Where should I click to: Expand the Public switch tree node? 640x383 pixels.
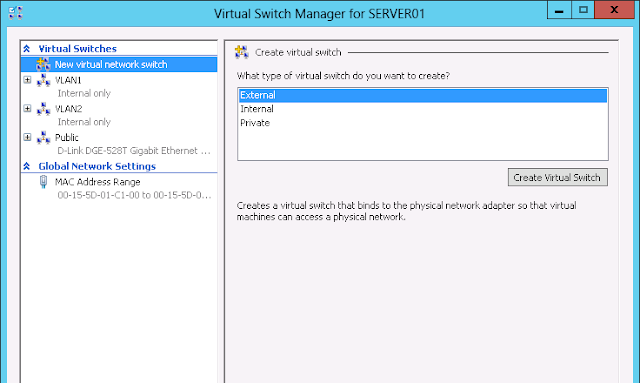coord(27,137)
